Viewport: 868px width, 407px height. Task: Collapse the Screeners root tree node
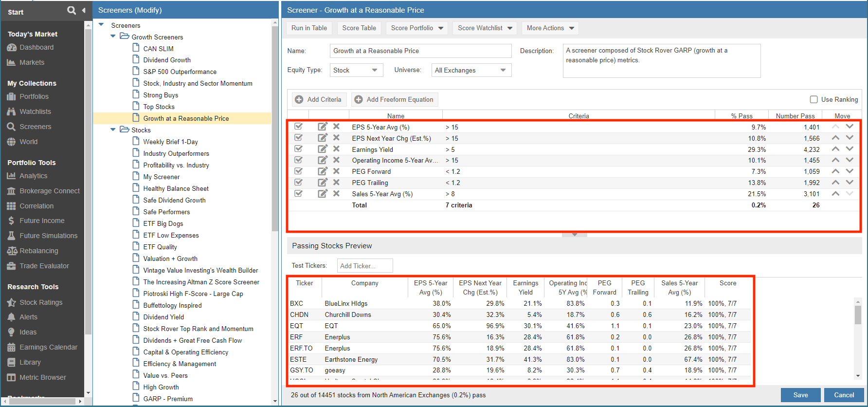coord(101,25)
